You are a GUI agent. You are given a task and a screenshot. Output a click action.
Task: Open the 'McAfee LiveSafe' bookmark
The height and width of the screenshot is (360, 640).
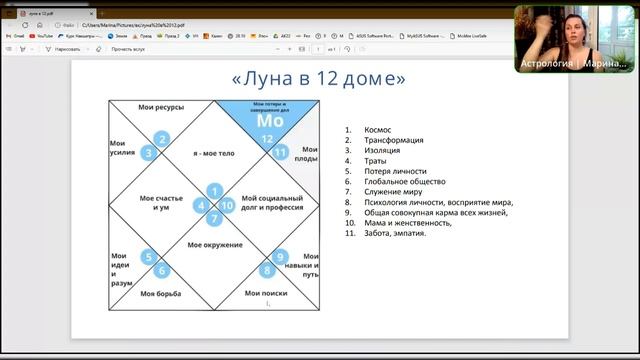(468, 36)
